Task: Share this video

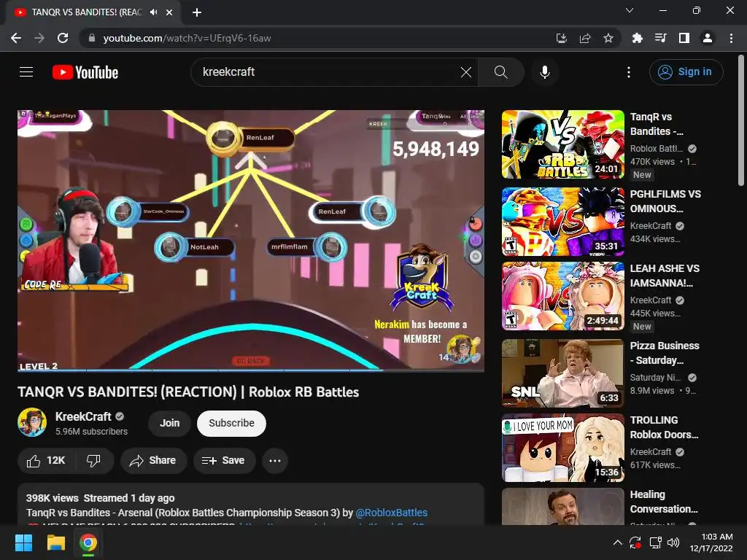Action: 153,461
